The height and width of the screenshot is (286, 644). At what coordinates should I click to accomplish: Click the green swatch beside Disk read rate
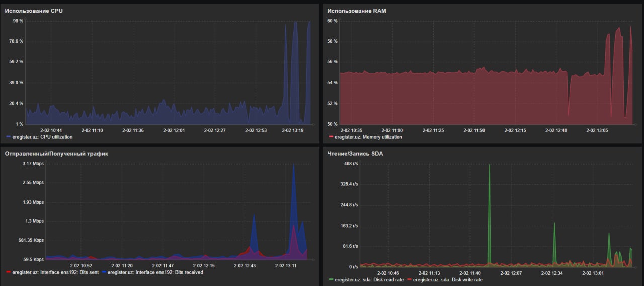(331, 280)
